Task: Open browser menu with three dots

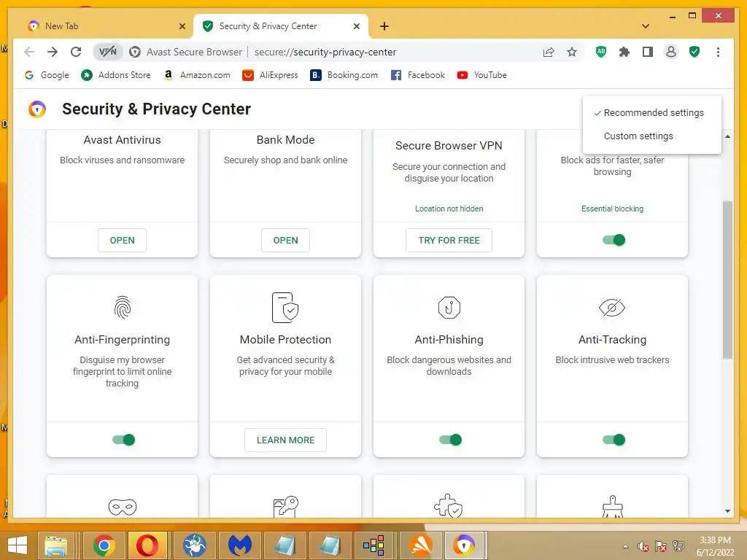Action: click(x=718, y=52)
